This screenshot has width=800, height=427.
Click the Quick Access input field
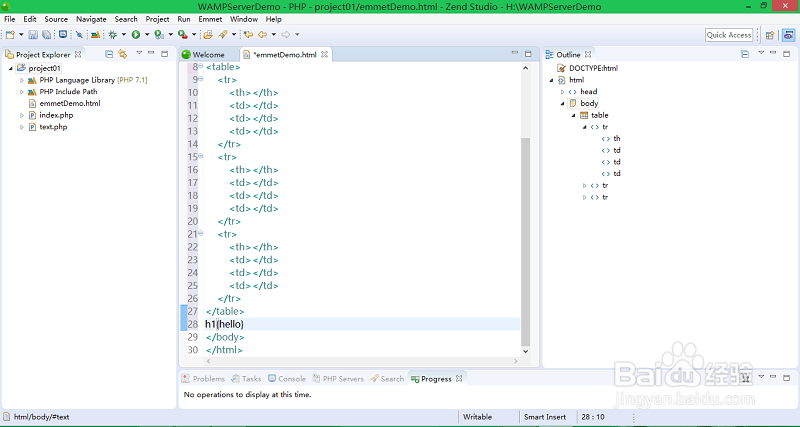pyautogui.click(x=729, y=35)
